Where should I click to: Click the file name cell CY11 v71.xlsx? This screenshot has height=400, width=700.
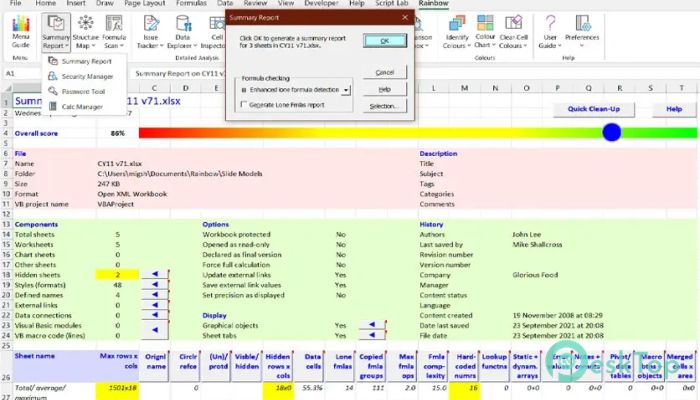click(120, 163)
